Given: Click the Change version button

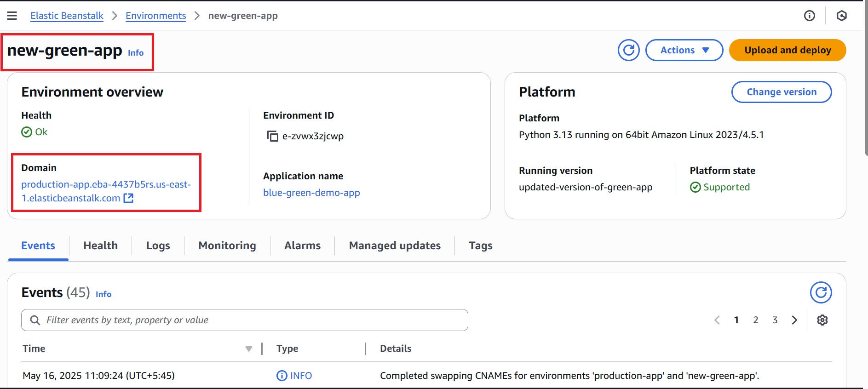Looking at the screenshot, I should point(781,92).
